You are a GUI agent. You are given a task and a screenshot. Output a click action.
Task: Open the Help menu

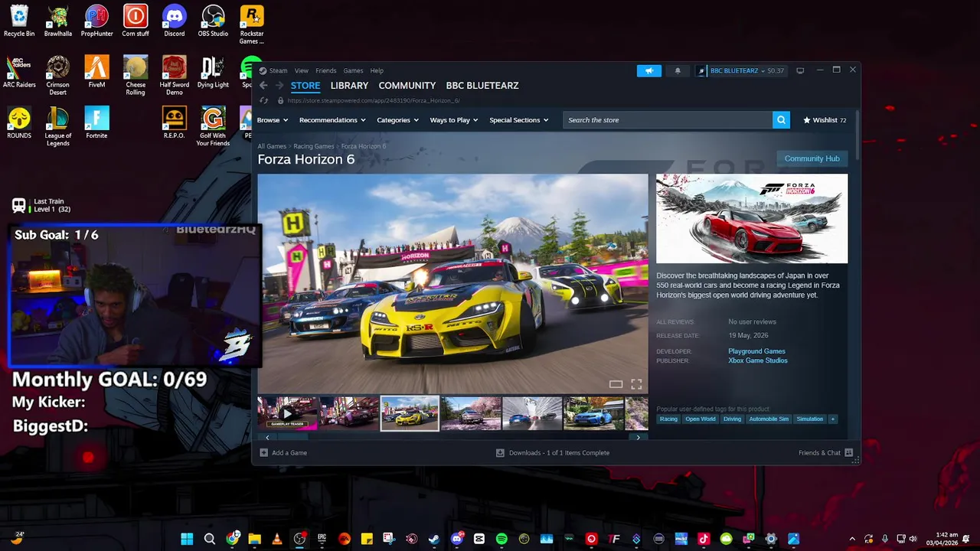click(377, 70)
